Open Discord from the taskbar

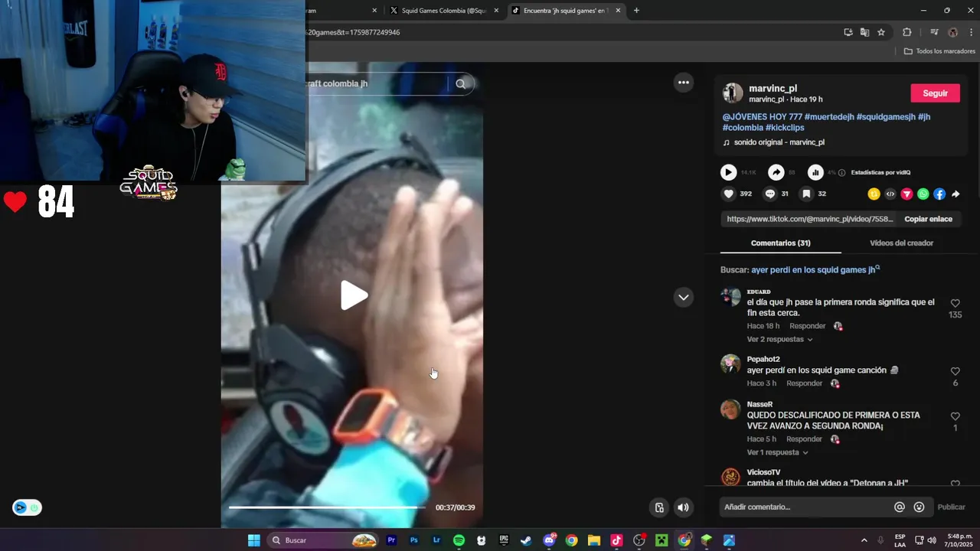pyautogui.click(x=549, y=540)
